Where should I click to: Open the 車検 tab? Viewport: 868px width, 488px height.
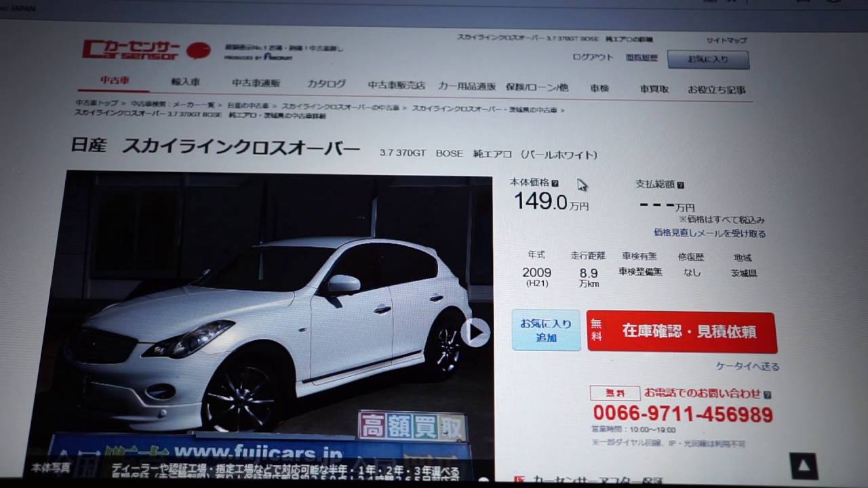(599, 88)
